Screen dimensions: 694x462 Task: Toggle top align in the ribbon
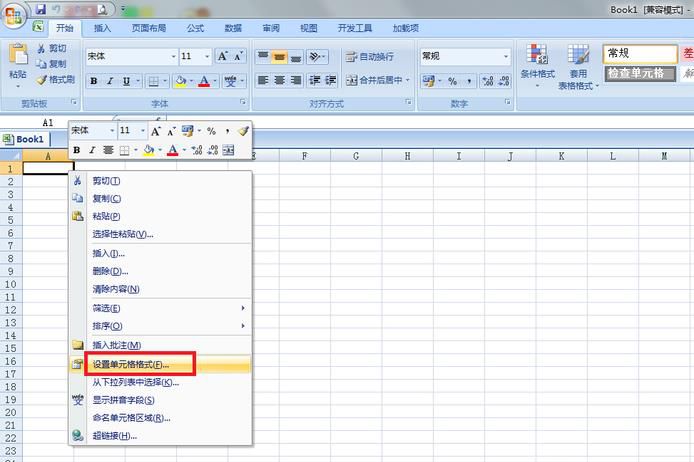[x=263, y=57]
